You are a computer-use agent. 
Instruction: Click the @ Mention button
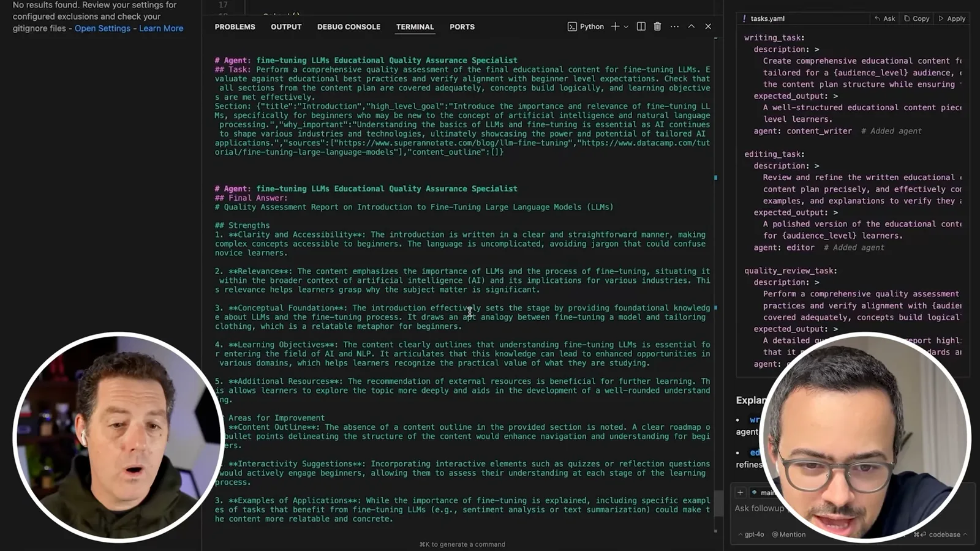(788, 534)
